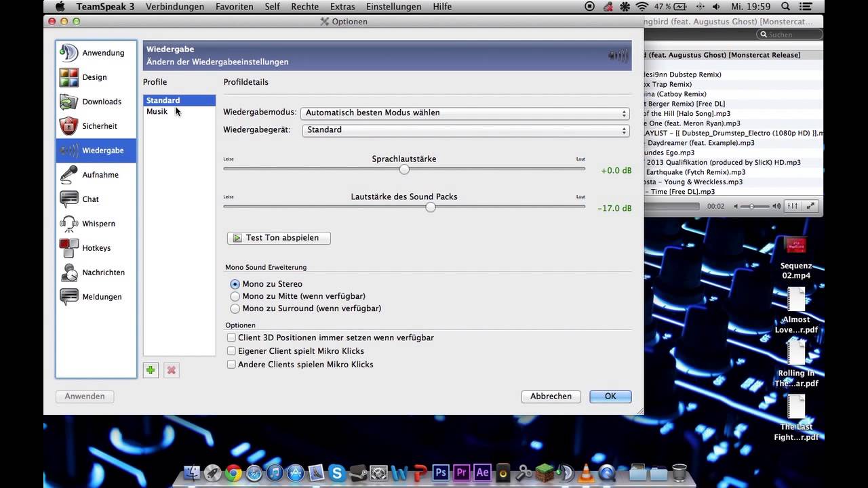Image resolution: width=868 pixels, height=488 pixels.
Task: Launch Minecraft from the Dock
Action: (545, 472)
